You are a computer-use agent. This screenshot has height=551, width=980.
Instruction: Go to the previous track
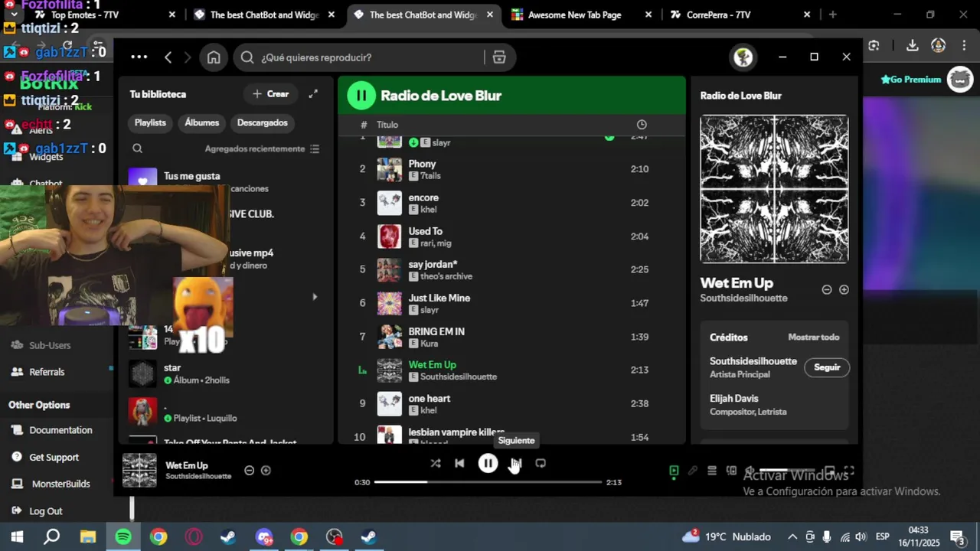coord(459,464)
